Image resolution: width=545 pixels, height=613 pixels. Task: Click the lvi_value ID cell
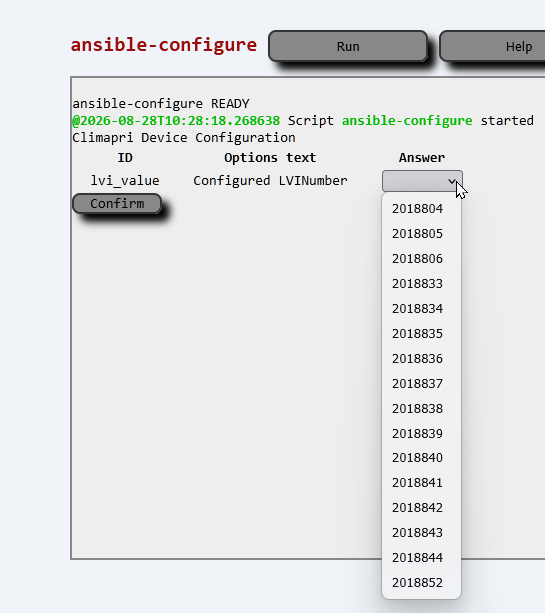pyautogui.click(x=125, y=181)
